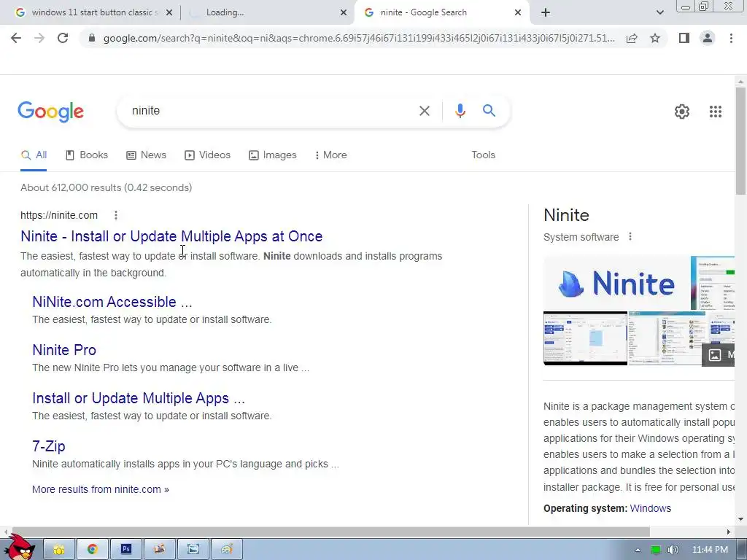Open the 7-Zip result link
The image size is (747, 560).
pyautogui.click(x=49, y=446)
